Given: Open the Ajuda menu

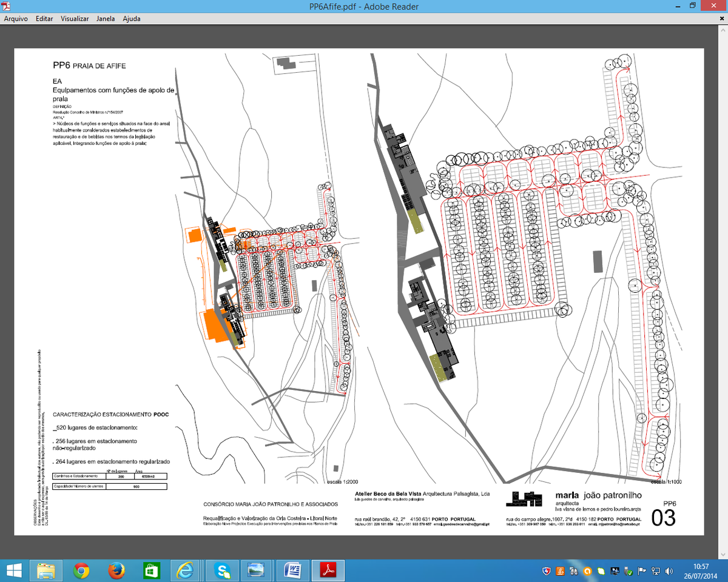Looking at the screenshot, I should pyautogui.click(x=132, y=19).
